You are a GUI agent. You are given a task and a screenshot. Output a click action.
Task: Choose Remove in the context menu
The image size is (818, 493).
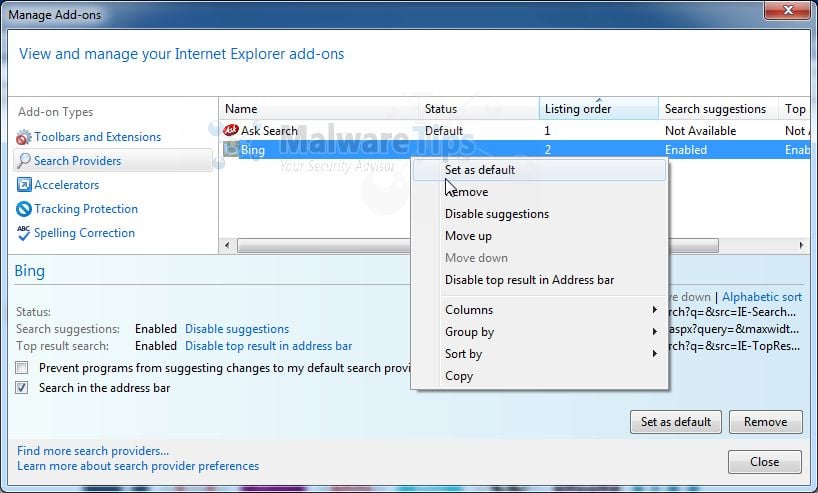539,192
